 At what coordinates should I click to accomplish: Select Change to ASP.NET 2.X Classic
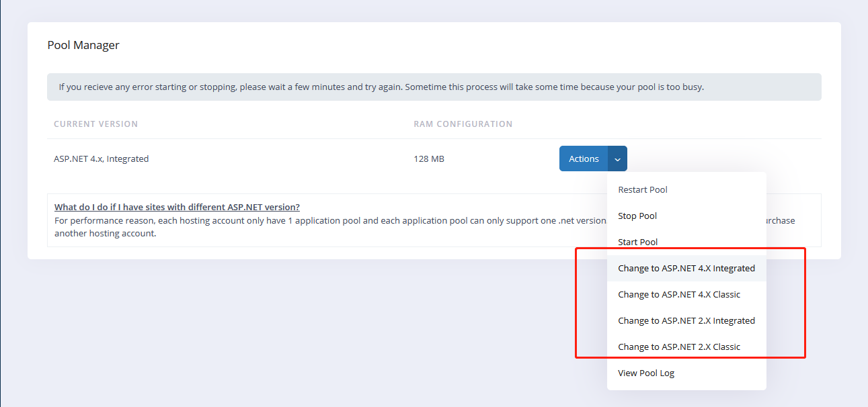coord(678,347)
